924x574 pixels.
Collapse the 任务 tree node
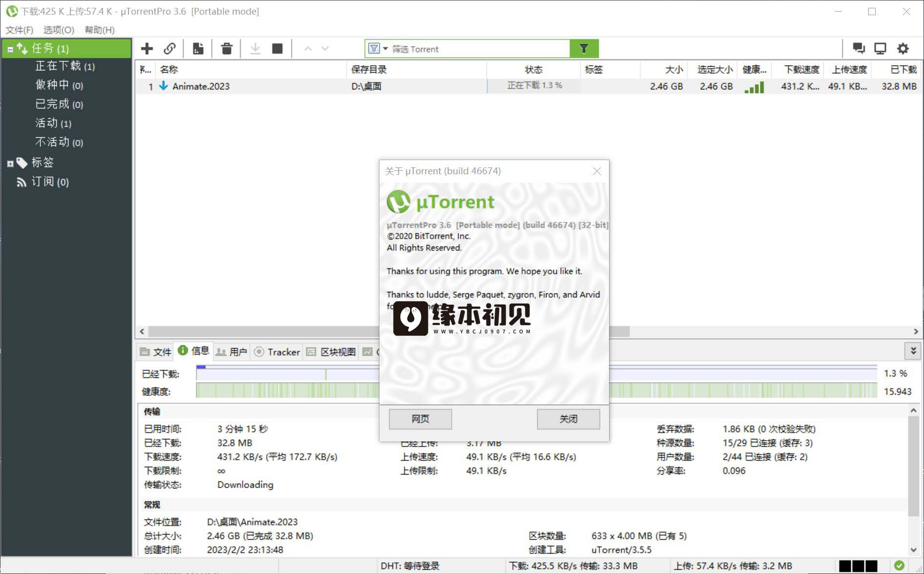pyautogui.click(x=10, y=49)
